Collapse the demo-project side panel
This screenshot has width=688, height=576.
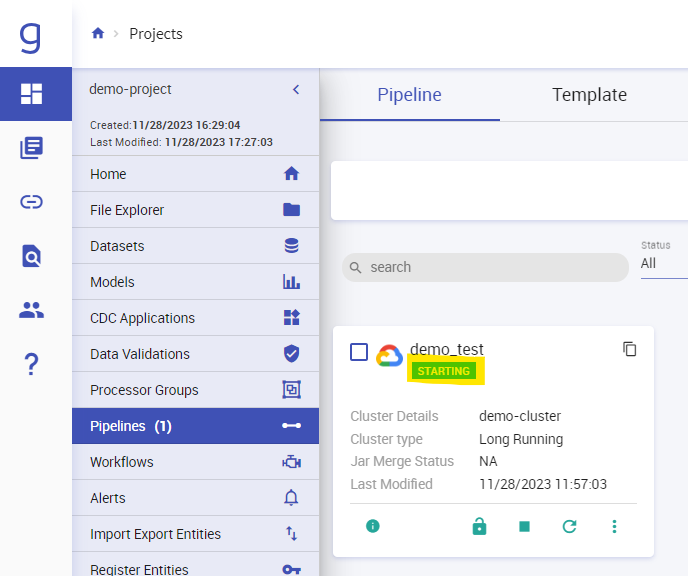(x=296, y=89)
